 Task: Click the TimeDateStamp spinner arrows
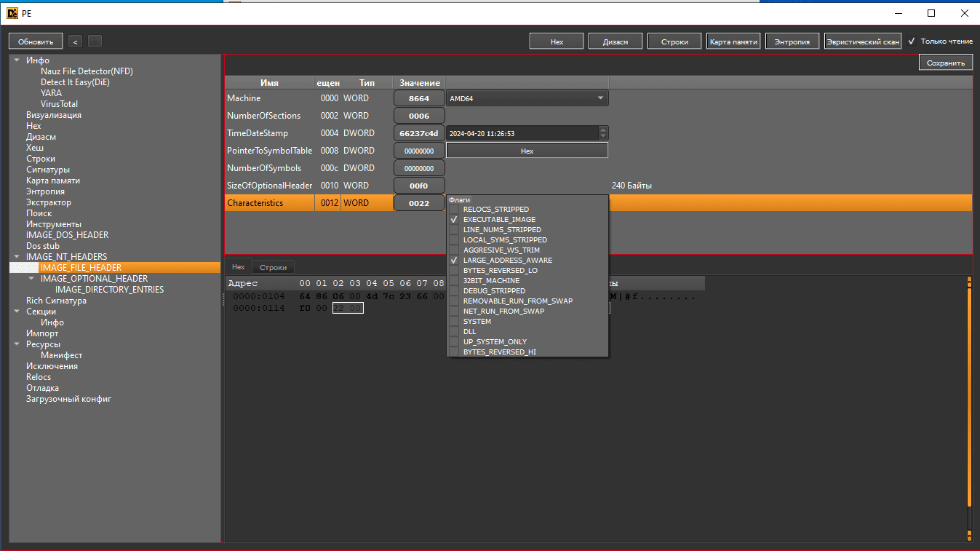click(x=602, y=133)
